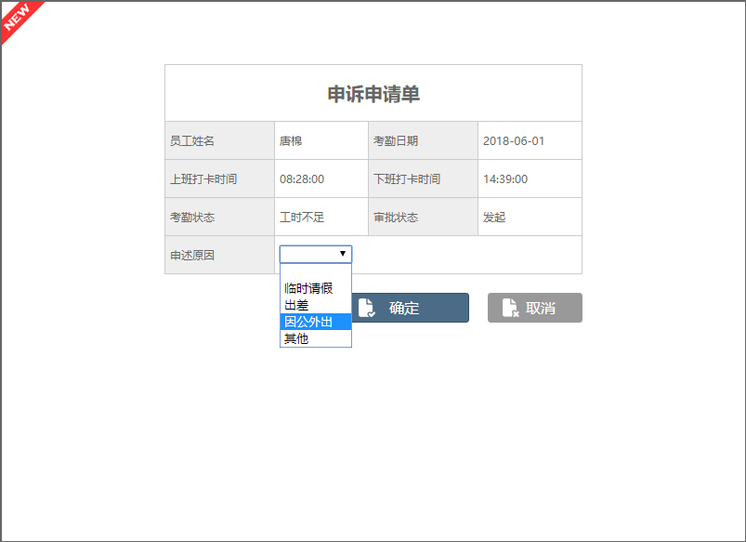Image resolution: width=746 pixels, height=542 pixels.
Task: Click the document-check icon on 确定 button
Action: 366,307
